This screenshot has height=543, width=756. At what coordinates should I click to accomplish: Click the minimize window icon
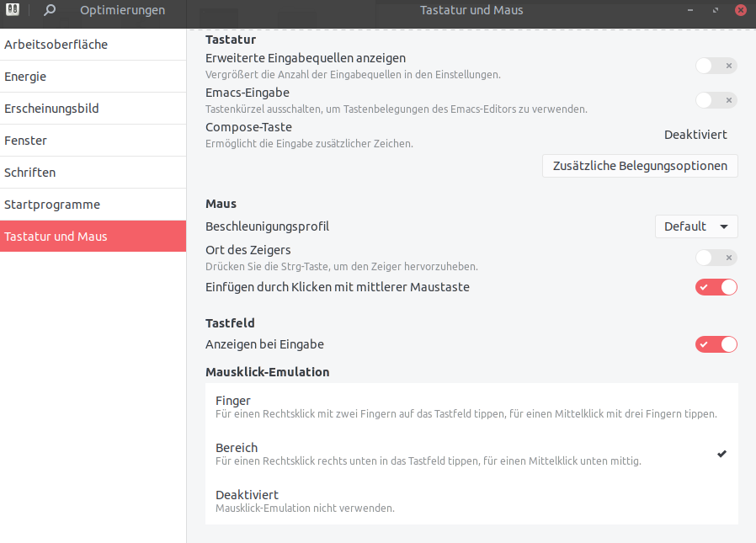690,10
